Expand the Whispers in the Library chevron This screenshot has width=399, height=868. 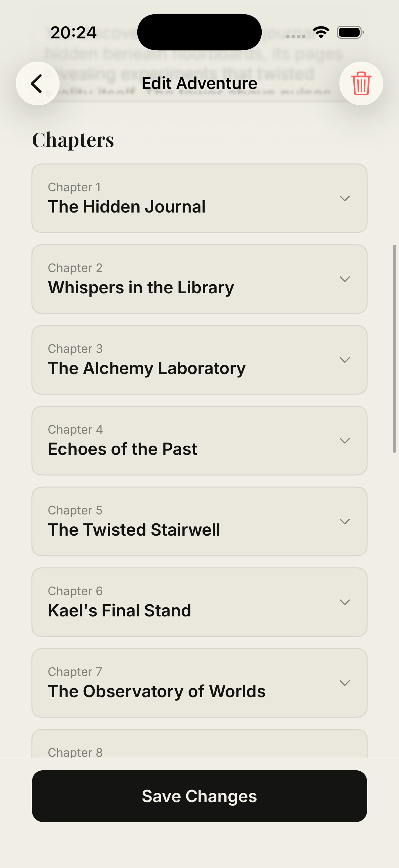[x=344, y=279]
